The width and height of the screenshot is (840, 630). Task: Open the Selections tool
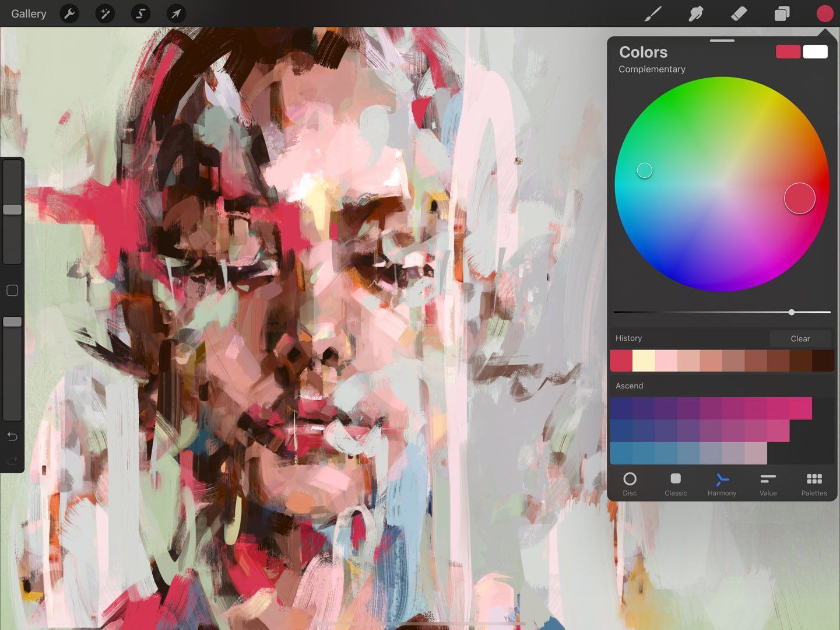click(140, 13)
